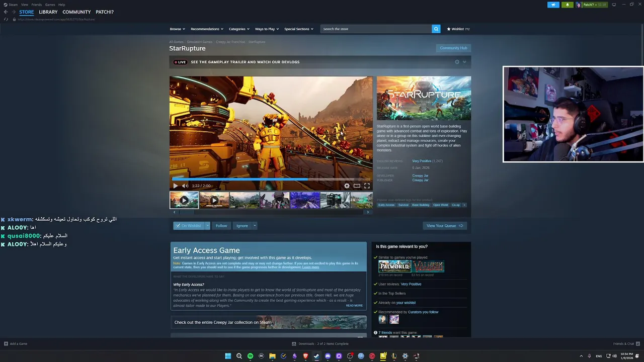Expand the Special Sections menu
The width and height of the screenshot is (644, 362).
pyautogui.click(x=299, y=29)
